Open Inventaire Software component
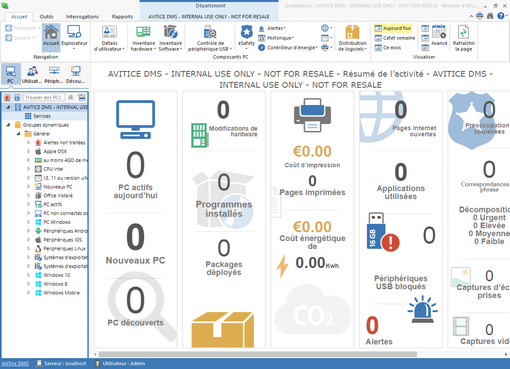This screenshot has width=510, height=369. (170, 38)
